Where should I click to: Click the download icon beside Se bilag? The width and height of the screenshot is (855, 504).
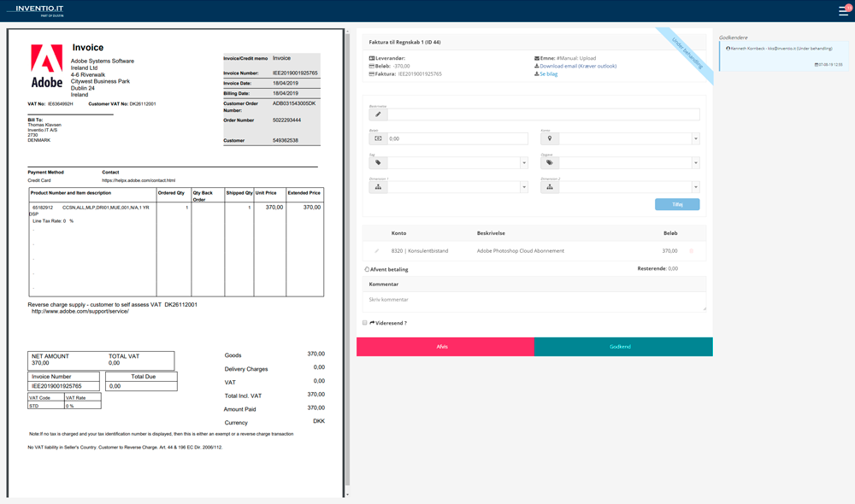[x=537, y=74]
